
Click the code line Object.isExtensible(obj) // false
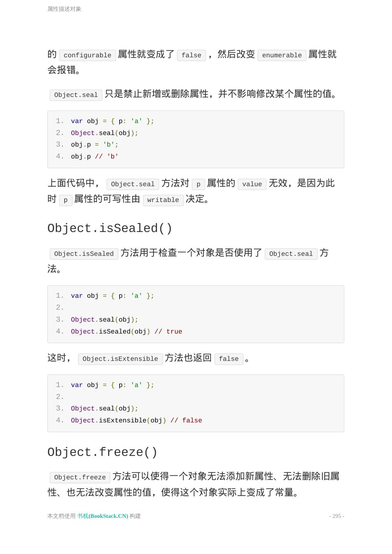click(136, 421)
